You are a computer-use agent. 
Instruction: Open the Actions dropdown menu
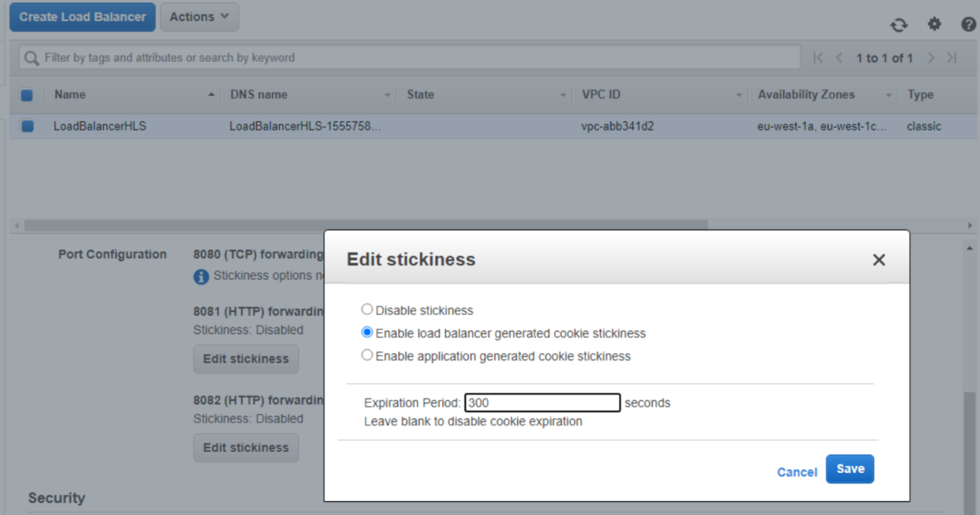(x=199, y=16)
